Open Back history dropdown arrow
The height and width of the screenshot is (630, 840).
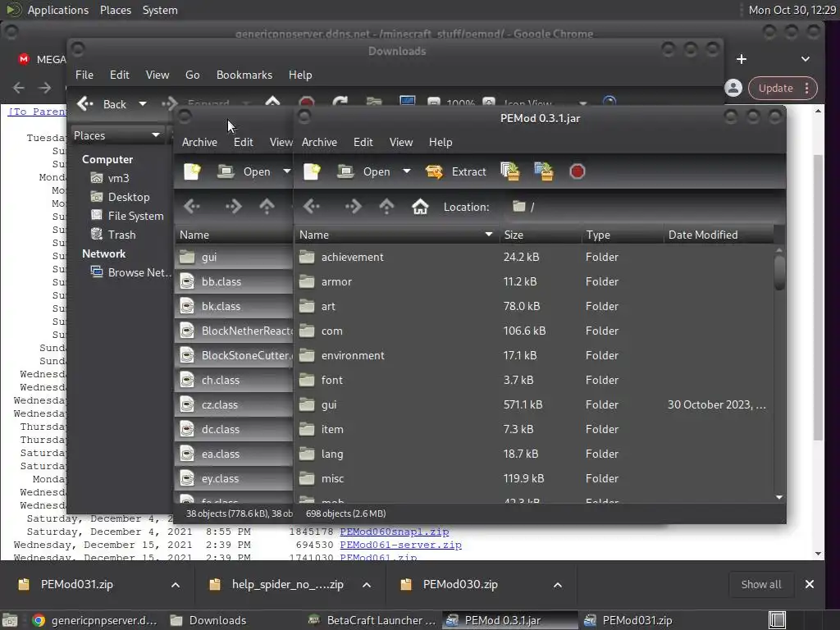click(143, 104)
